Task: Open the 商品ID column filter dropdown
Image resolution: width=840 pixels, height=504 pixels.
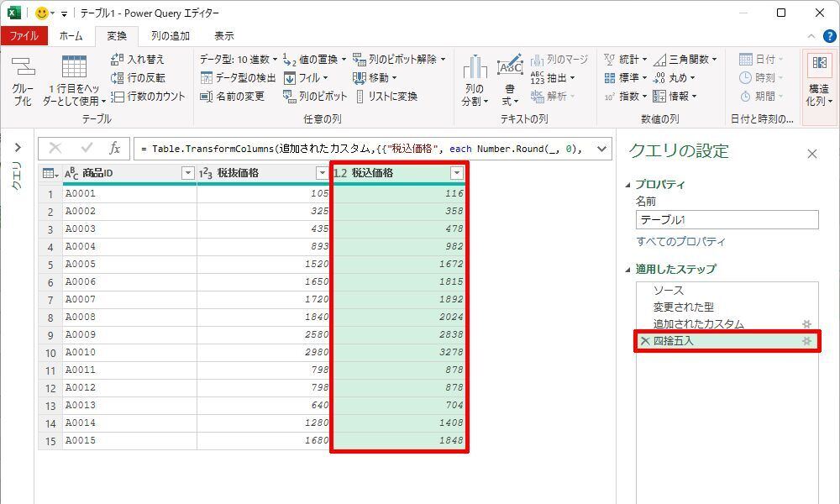Action: point(187,173)
